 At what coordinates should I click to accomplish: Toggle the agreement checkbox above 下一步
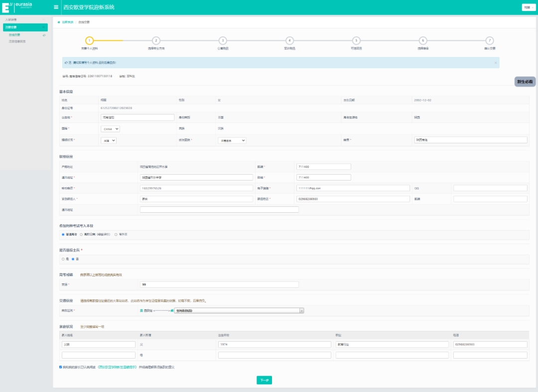(x=61, y=367)
